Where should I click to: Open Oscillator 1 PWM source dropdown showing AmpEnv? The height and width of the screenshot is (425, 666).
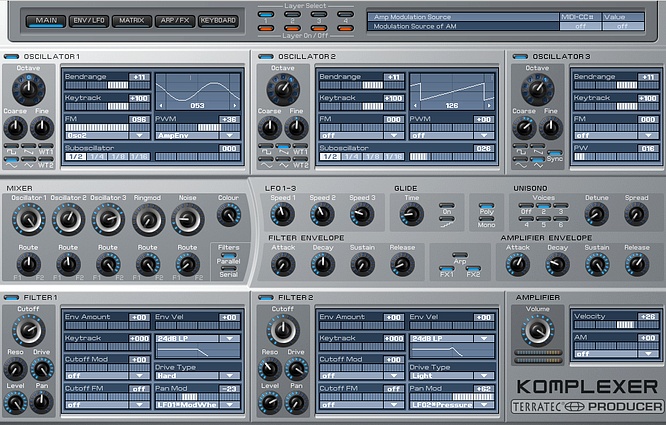point(198,135)
